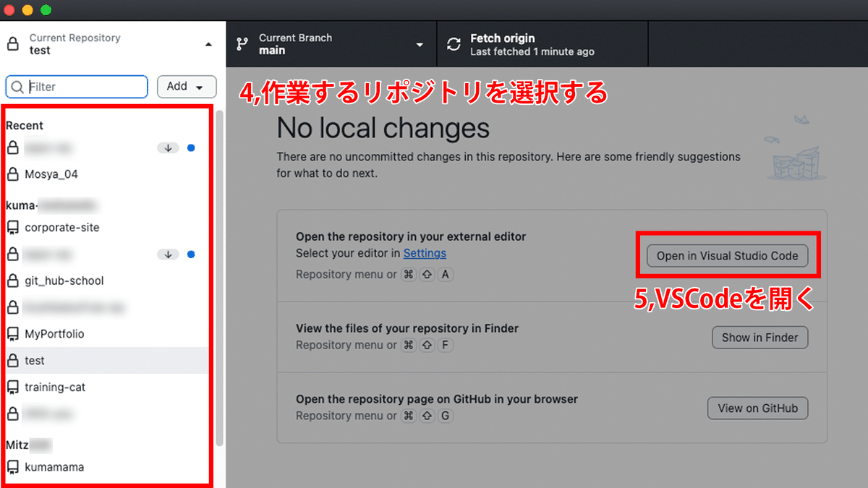Click the repo icon next to MyPortfolio
Screen dimensions: 868x488
click(12, 334)
